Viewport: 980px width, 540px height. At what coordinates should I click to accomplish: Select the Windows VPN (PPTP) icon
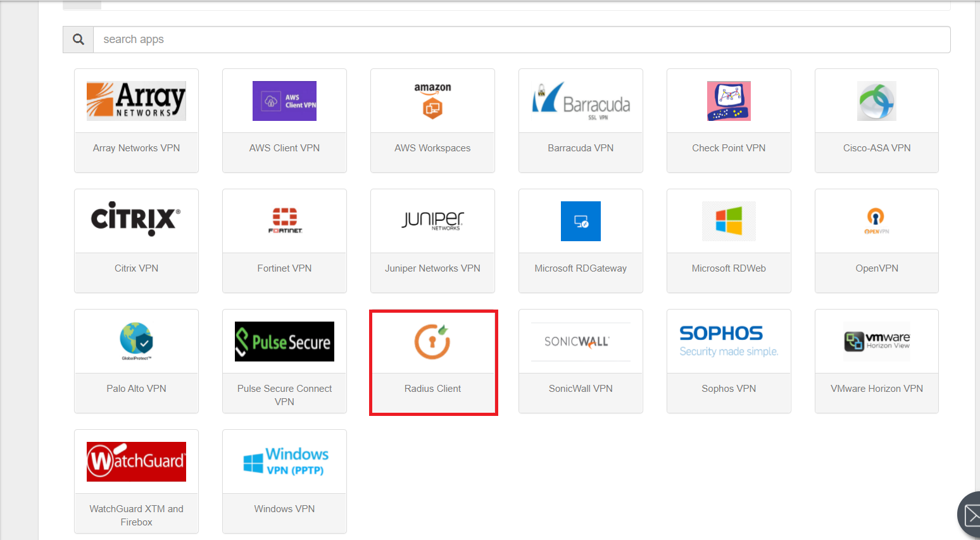point(284,462)
